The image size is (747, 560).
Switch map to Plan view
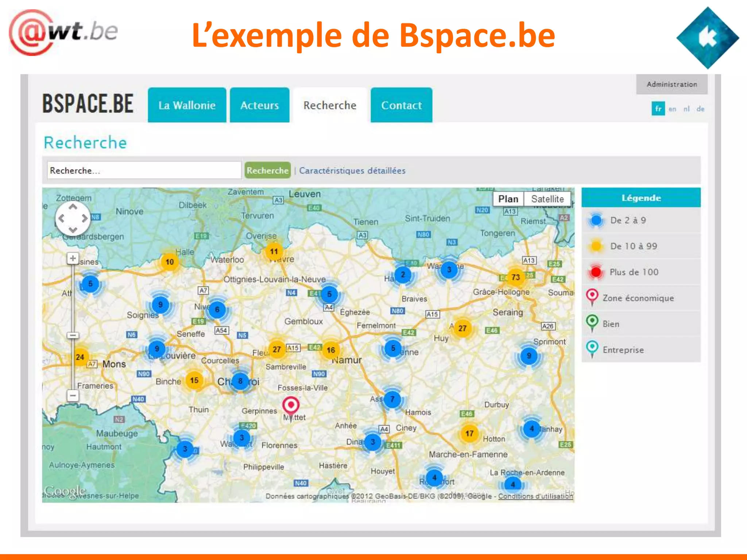(508, 199)
